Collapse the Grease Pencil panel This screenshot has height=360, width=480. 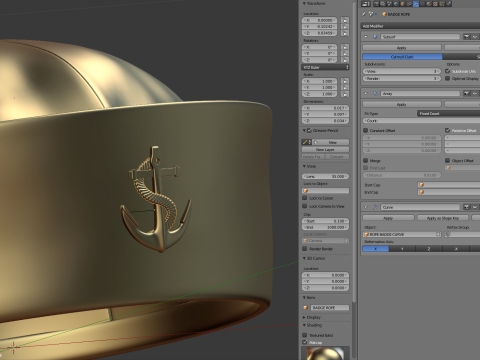pos(304,130)
